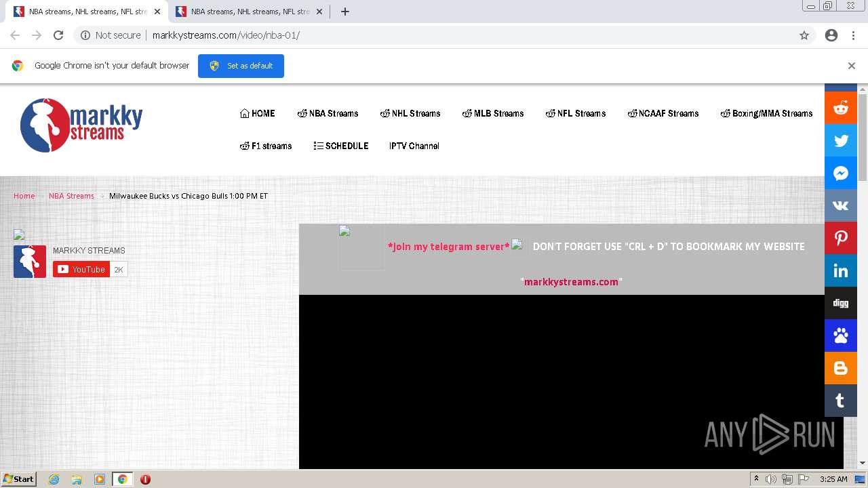Share page via VK sidebar icon
This screenshot has height=488, width=868.
coord(841,205)
